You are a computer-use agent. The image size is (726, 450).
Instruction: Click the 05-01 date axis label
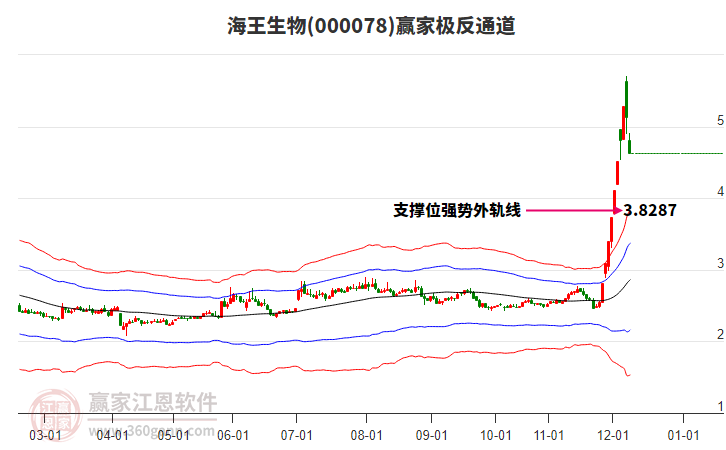click(173, 435)
